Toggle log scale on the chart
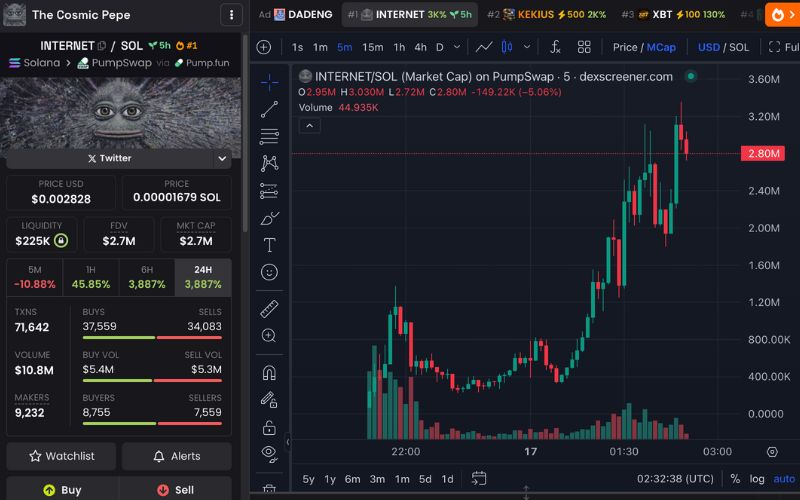 pyautogui.click(x=757, y=479)
